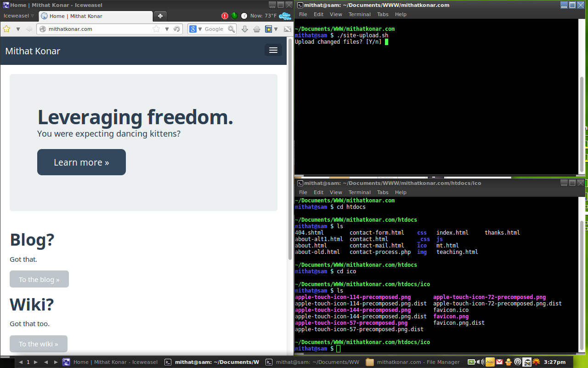Click the red alert icon in toolbar

pyautogui.click(x=225, y=16)
